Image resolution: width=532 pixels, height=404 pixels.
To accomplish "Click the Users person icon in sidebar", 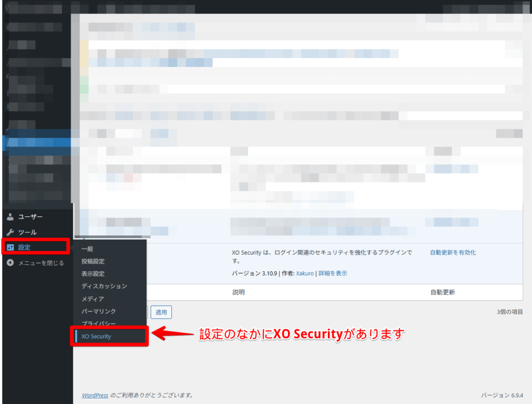I will point(10,217).
